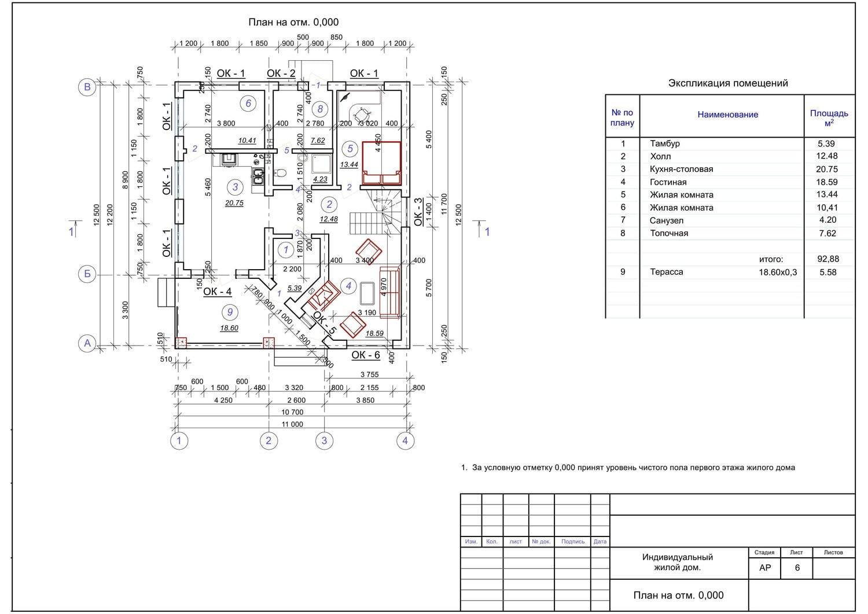Select the 'Топочная' entry in the explication table
Screen dimensions: 868x614
pos(669,233)
